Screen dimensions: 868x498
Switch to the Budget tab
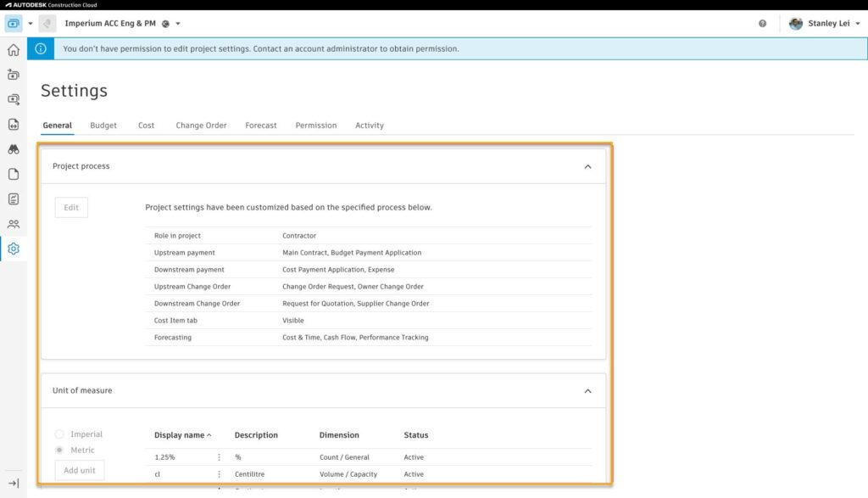(x=103, y=126)
